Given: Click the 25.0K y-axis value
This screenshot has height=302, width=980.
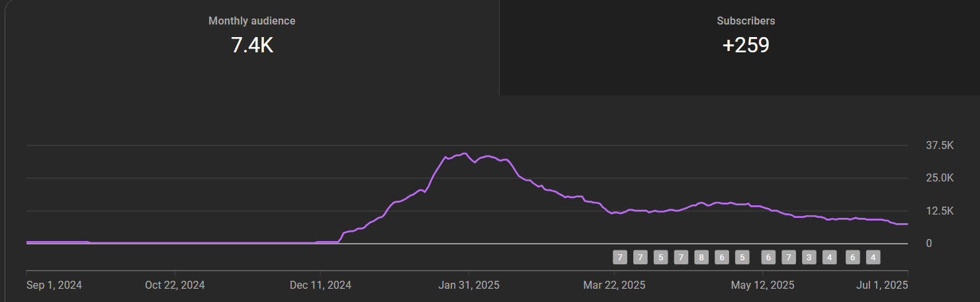Looking at the screenshot, I should [x=940, y=177].
